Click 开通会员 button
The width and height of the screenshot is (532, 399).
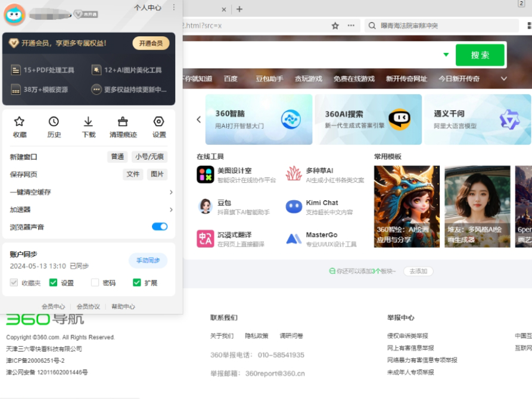tap(151, 43)
